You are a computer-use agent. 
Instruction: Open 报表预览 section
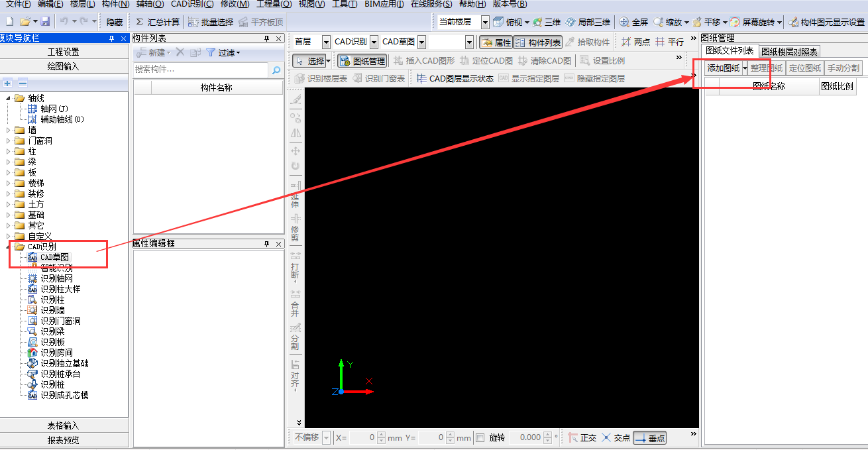click(64, 440)
